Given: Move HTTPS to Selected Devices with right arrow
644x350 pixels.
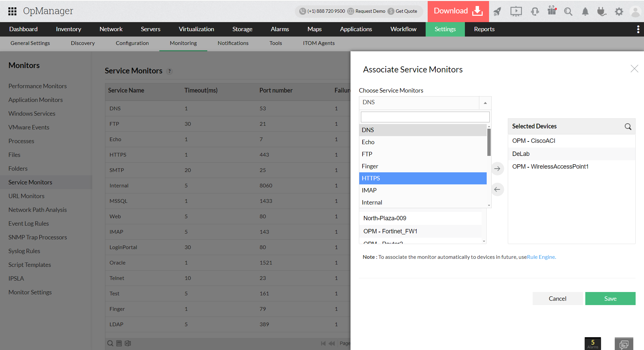Looking at the screenshot, I should coord(497,169).
